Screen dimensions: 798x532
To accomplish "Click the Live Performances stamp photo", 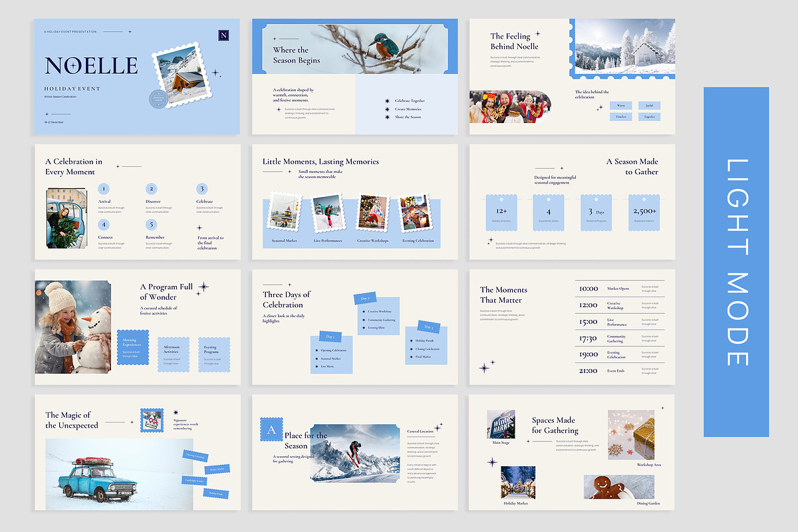I will (328, 213).
